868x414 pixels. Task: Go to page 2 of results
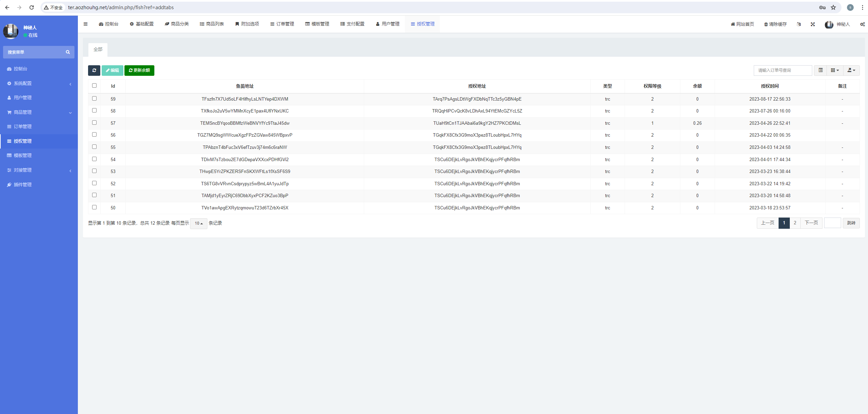[x=795, y=223]
